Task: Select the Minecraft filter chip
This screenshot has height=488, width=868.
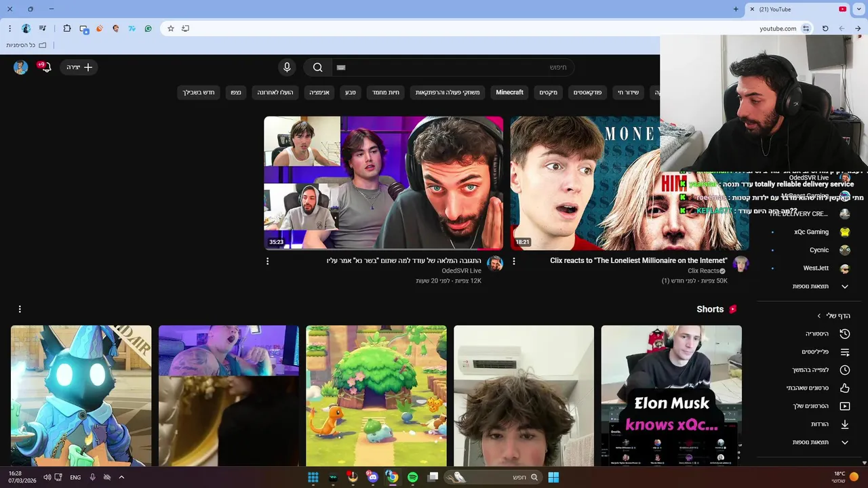Action: (509, 92)
